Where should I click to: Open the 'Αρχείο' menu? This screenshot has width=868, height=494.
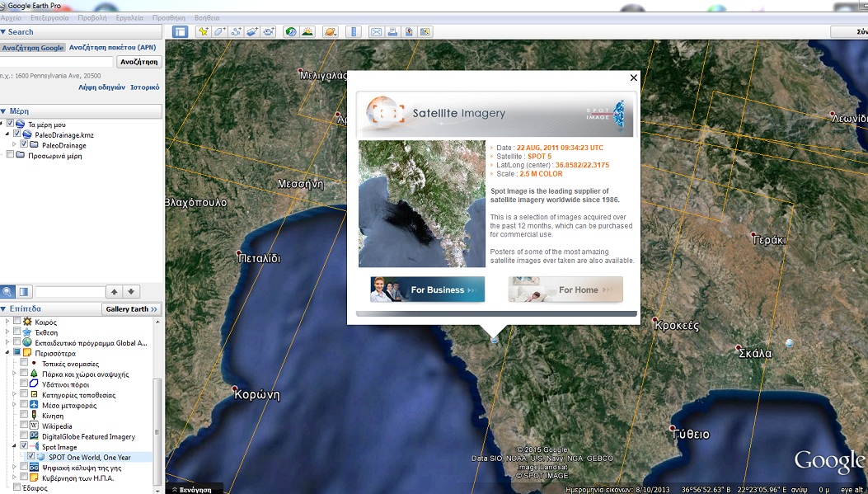11,17
